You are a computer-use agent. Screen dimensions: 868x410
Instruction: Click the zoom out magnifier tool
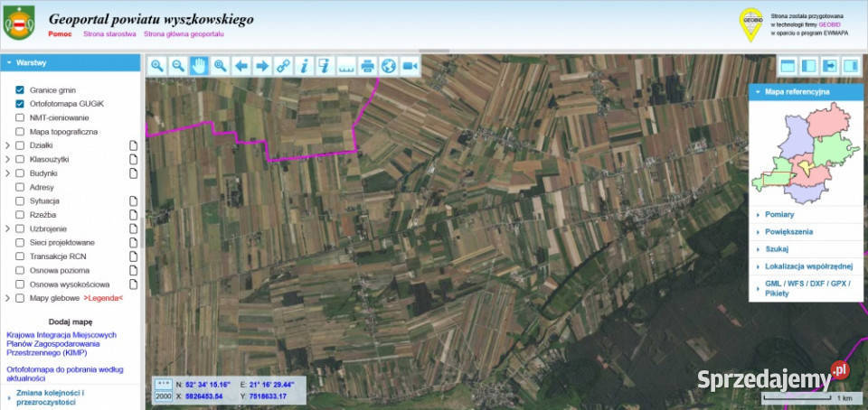178,66
